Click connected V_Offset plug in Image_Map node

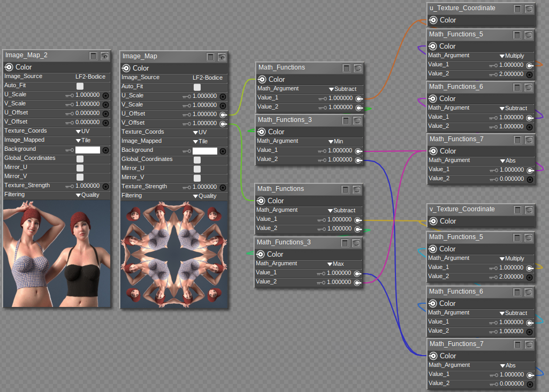pyautogui.click(x=223, y=124)
